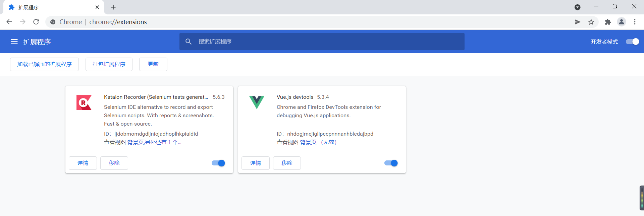Click Vue ID nhdogjmejiglipccpnnnanhbledajbpd
This screenshot has width=644, height=216.
[330, 134]
